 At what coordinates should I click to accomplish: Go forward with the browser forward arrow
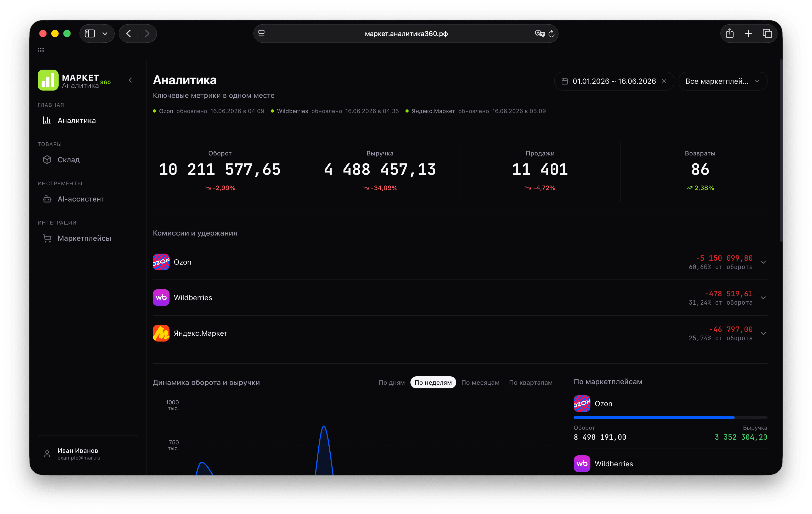[147, 33]
